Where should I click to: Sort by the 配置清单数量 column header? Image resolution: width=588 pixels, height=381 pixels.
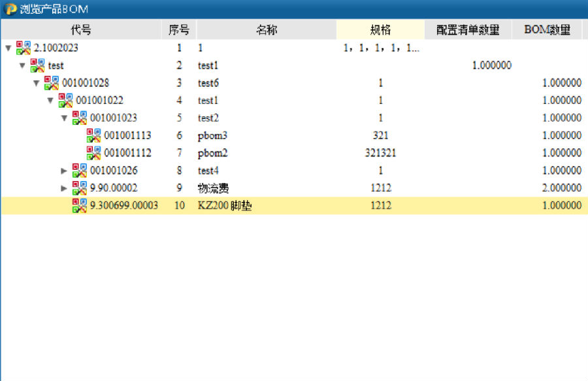click(468, 29)
